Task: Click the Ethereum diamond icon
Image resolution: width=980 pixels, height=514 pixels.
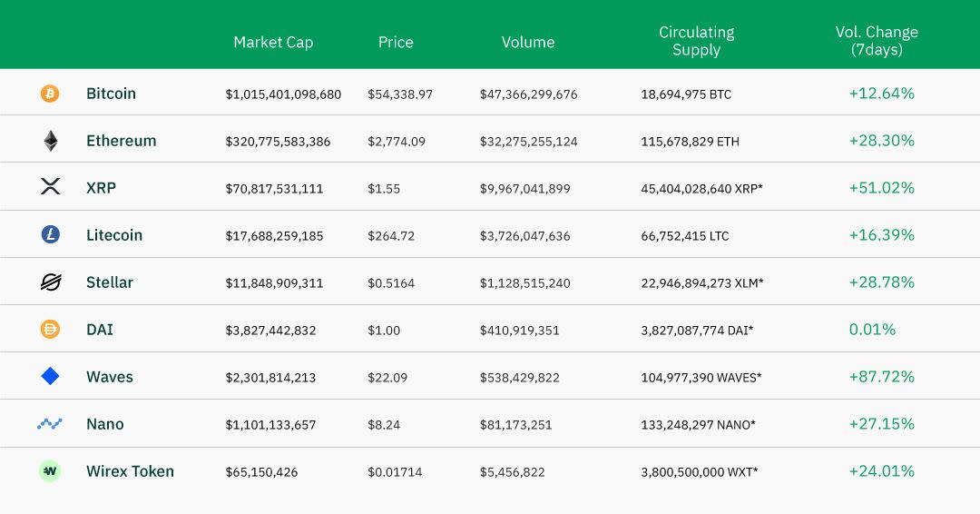Action: (x=50, y=141)
